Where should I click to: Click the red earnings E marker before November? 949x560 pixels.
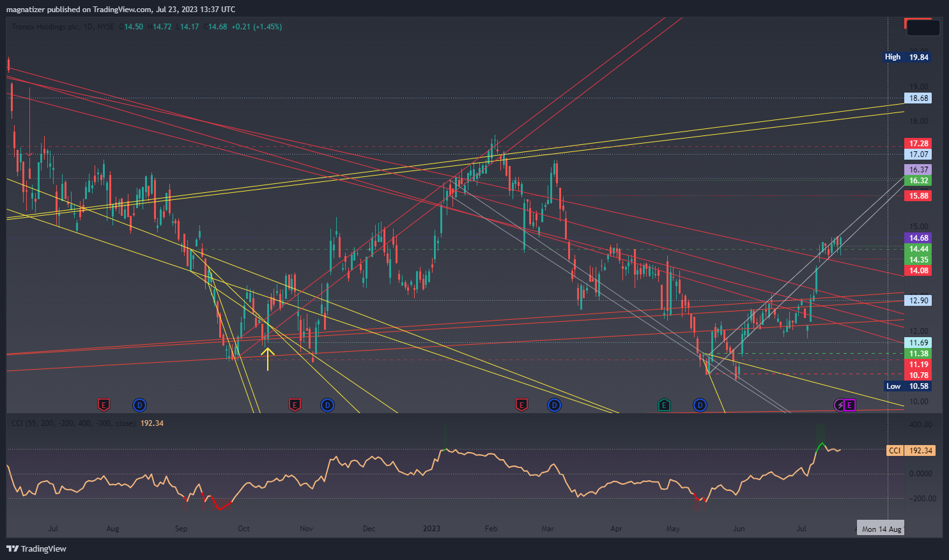tap(294, 405)
